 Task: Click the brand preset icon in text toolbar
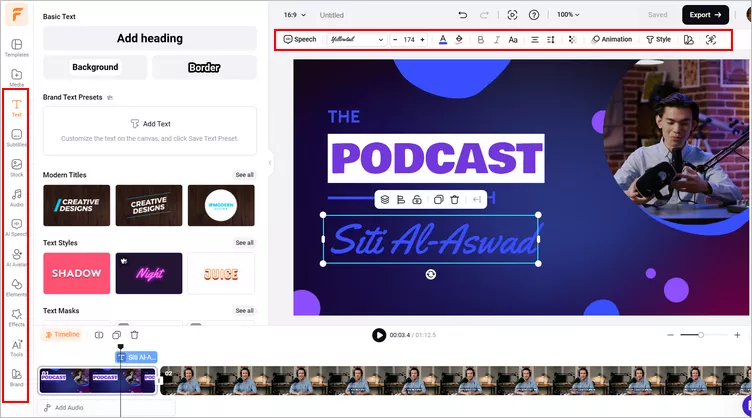click(x=689, y=40)
